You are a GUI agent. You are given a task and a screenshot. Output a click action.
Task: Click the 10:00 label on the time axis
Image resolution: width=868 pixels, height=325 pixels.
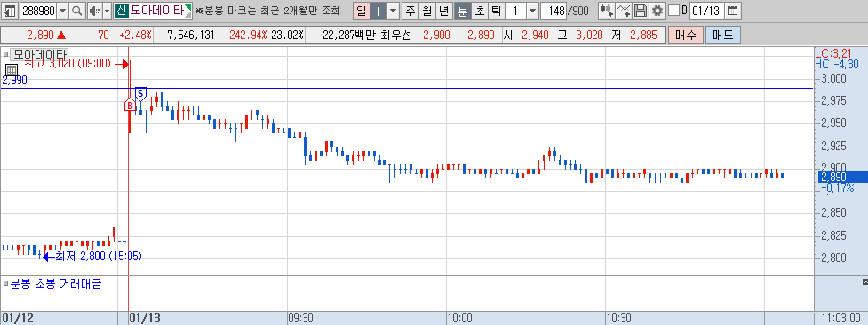pyautogui.click(x=460, y=319)
